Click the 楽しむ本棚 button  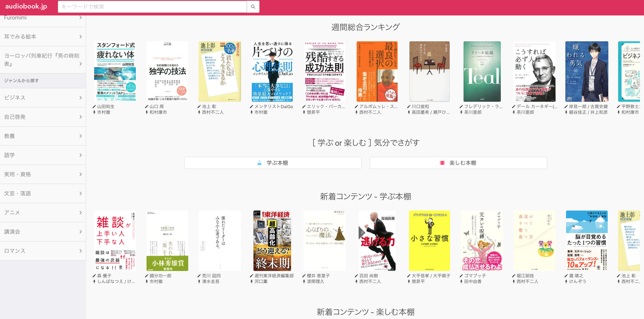458,163
